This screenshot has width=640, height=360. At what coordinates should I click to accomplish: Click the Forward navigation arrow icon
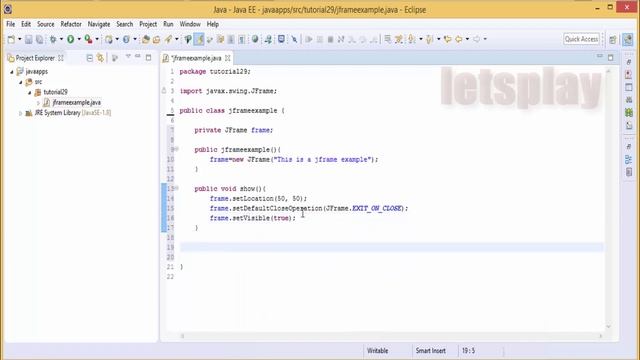pyautogui.click(x=476, y=39)
